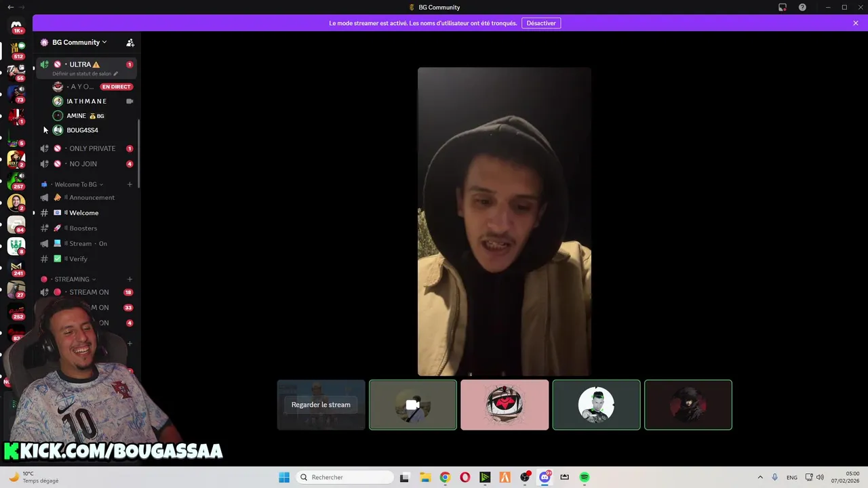
Task: Show hidden icons in system tray
Action: pos(759,477)
